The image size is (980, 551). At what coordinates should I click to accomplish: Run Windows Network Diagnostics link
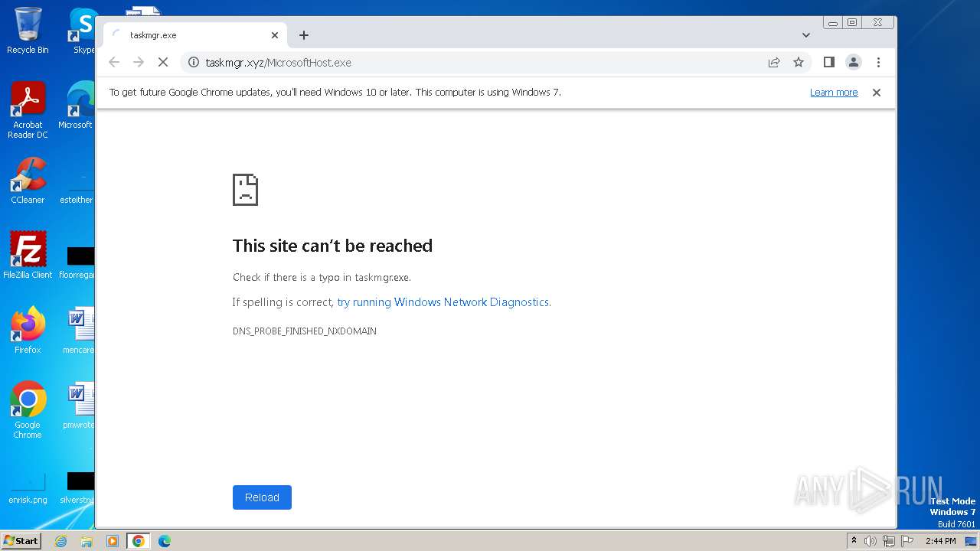tap(443, 302)
